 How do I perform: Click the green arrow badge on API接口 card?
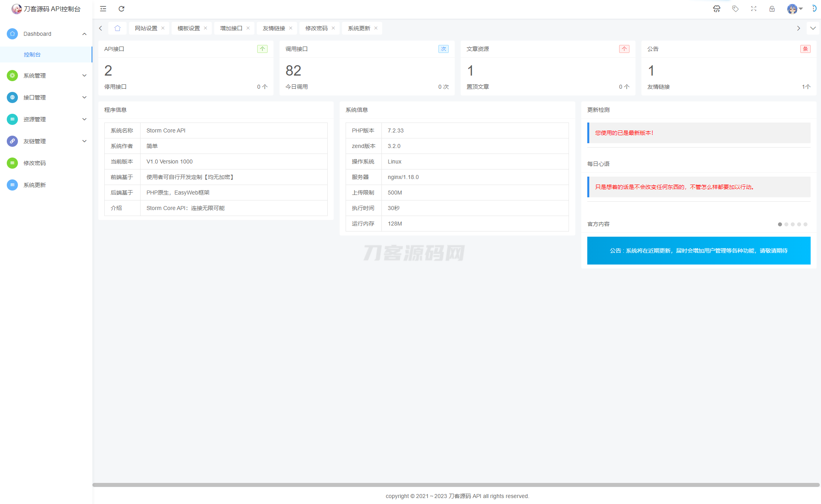[x=262, y=49]
